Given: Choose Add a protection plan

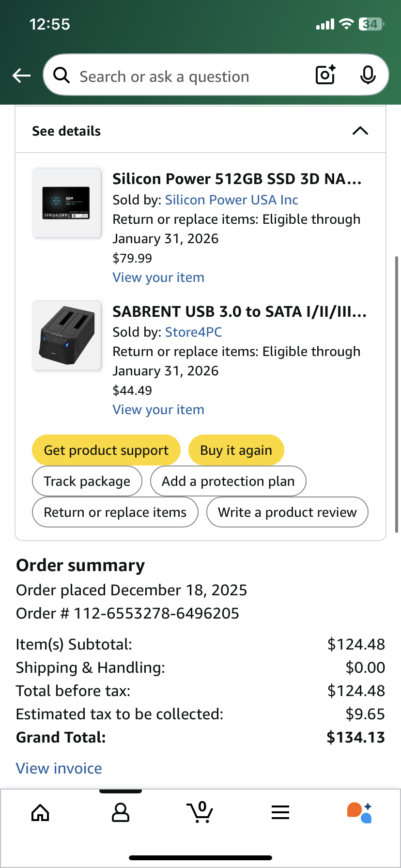Looking at the screenshot, I should 228,481.
